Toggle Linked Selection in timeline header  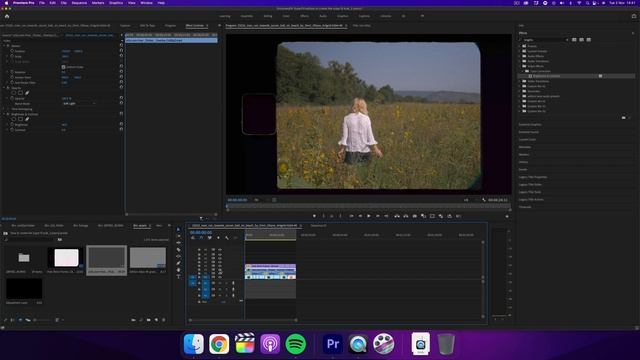[209, 238]
